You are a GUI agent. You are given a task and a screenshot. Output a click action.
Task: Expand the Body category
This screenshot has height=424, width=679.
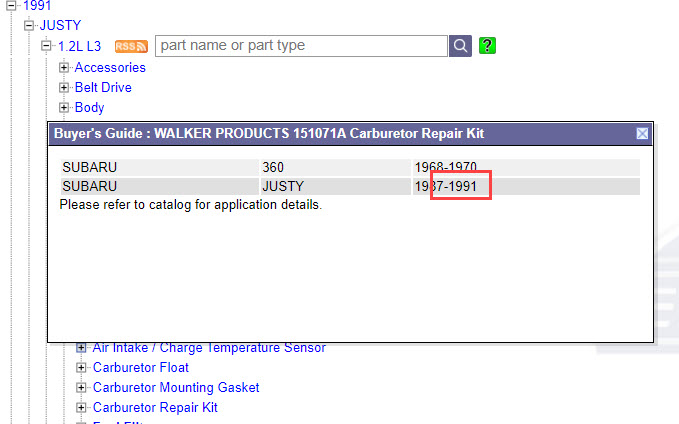pos(64,107)
